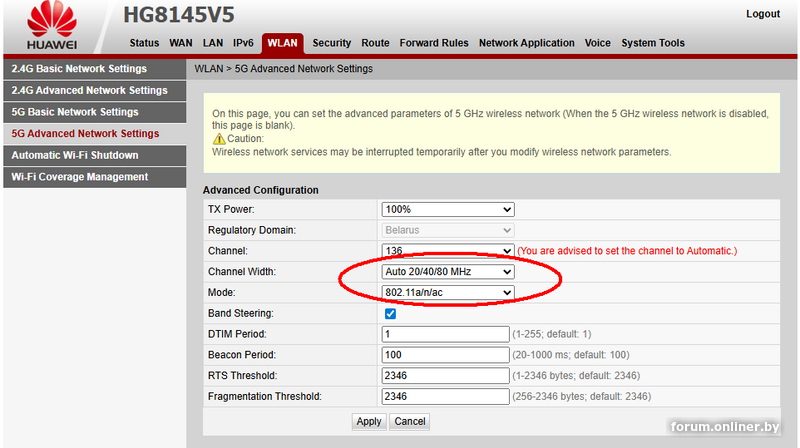Click the red advice to set channel Automatic
800x448 pixels.
point(627,251)
